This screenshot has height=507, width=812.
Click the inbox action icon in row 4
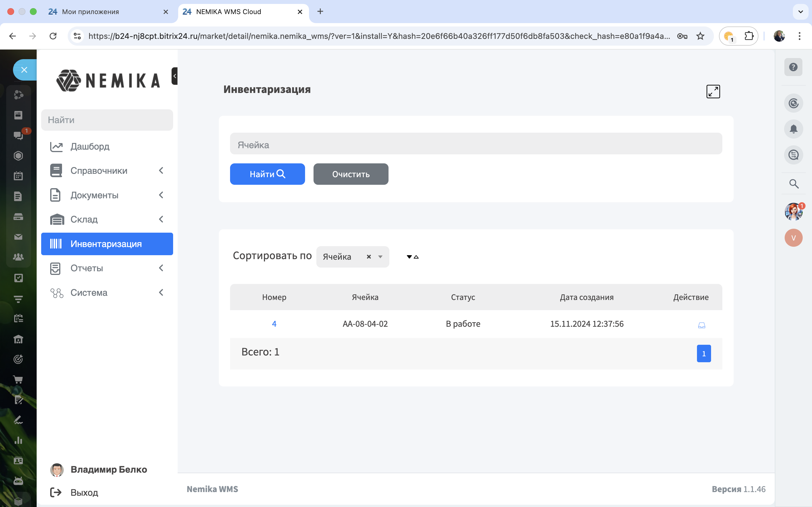tap(701, 325)
